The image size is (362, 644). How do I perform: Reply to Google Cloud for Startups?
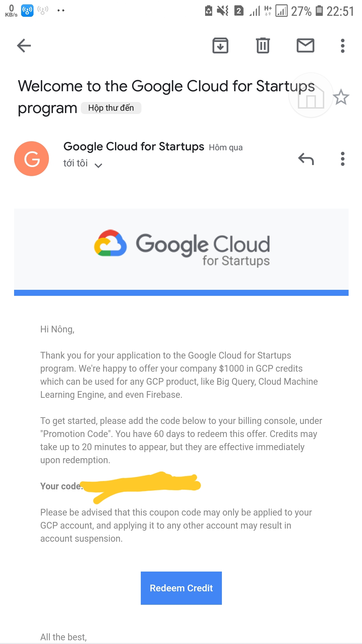[306, 159]
